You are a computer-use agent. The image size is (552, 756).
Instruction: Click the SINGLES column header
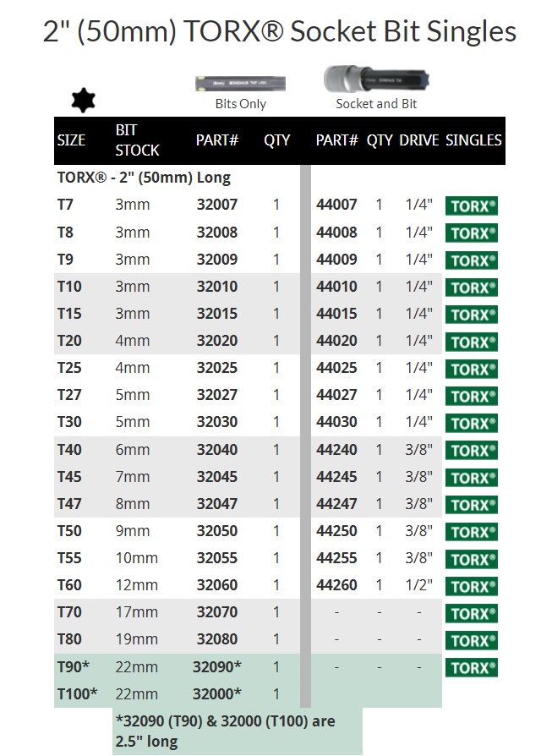pos(473,140)
